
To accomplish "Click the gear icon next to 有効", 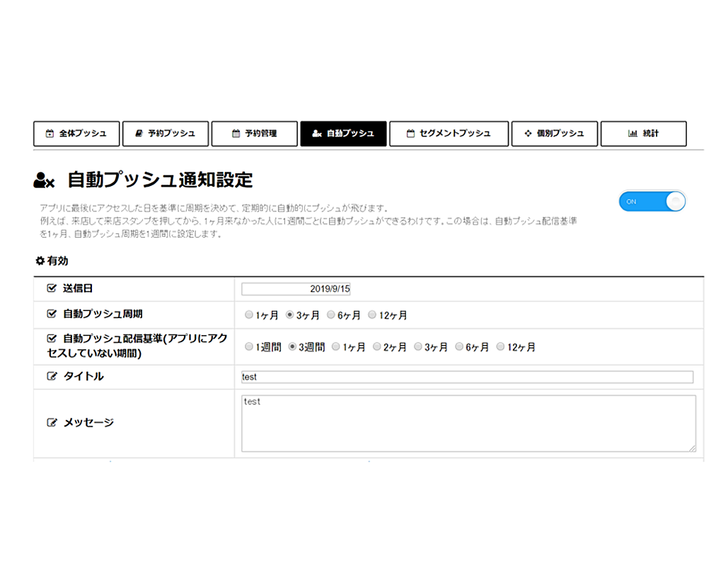I will (x=39, y=261).
